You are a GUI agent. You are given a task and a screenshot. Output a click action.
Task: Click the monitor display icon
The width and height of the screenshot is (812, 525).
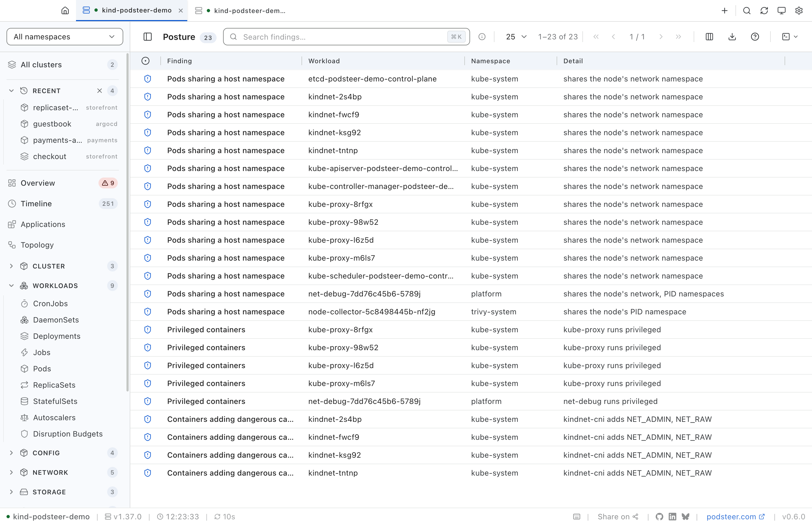(x=781, y=11)
